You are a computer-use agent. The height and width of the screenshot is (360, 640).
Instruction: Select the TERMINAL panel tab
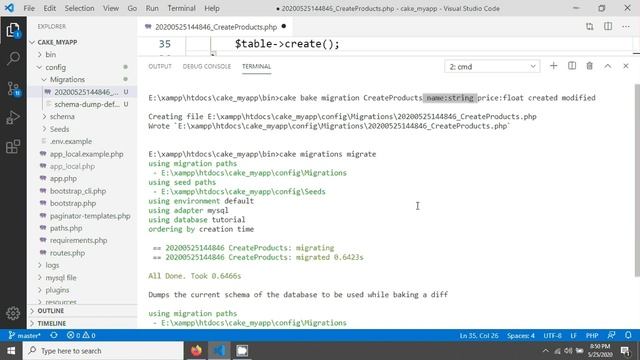click(256, 66)
